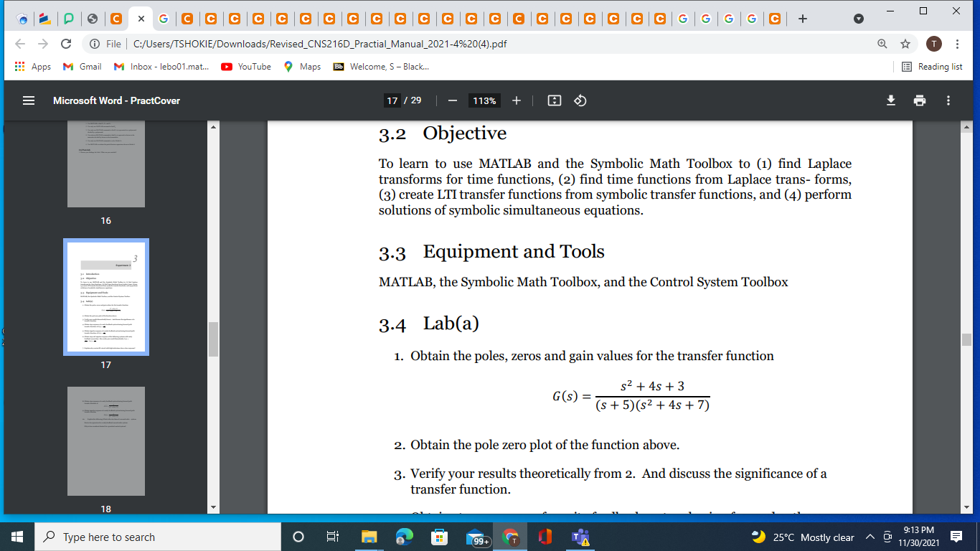The image size is (980, 551).
Task: Open the YouTube bookmark link
Action: point(248,66)
